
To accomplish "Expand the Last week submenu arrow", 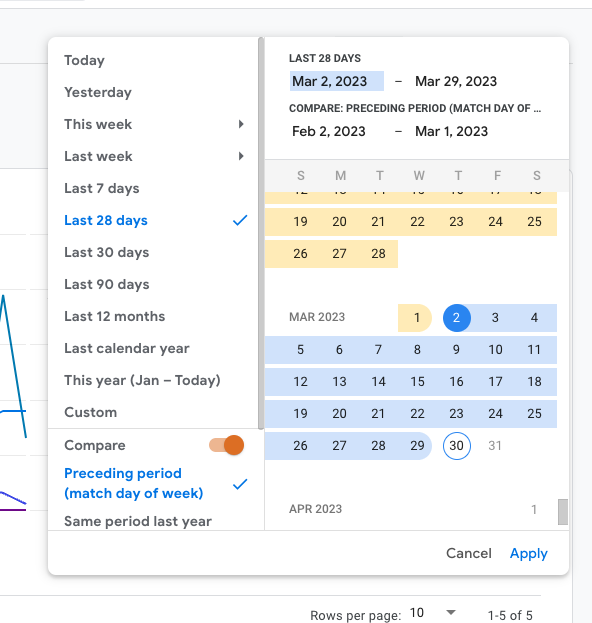I will [241, 156].
